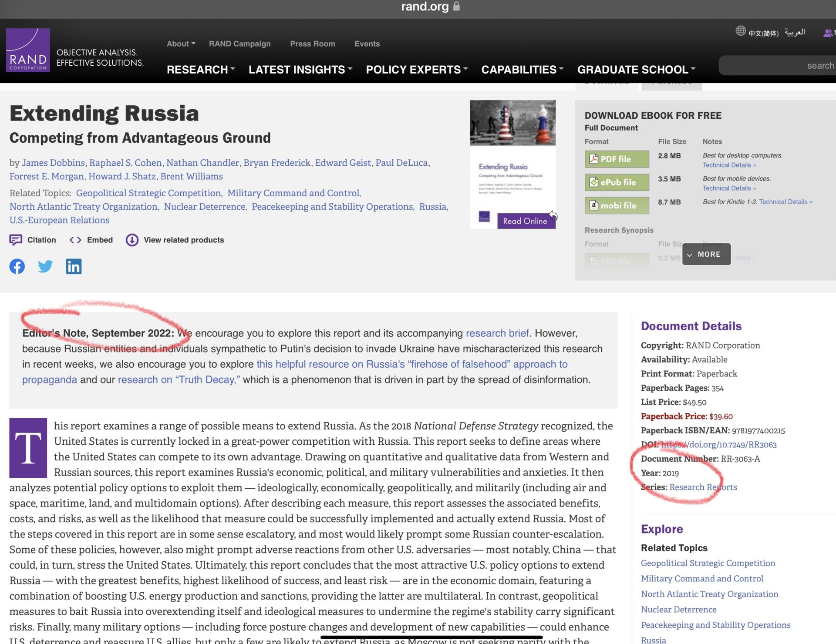Open the Research Reports series link
The image size is (836, 644).
tap(703, 487)
